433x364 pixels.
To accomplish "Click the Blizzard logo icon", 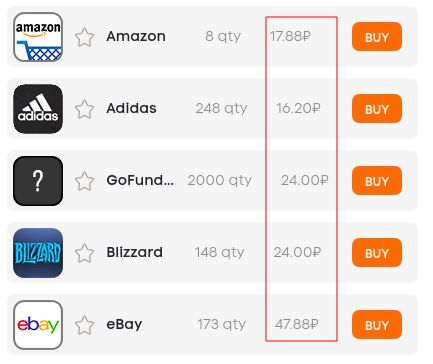I will 38,253.
